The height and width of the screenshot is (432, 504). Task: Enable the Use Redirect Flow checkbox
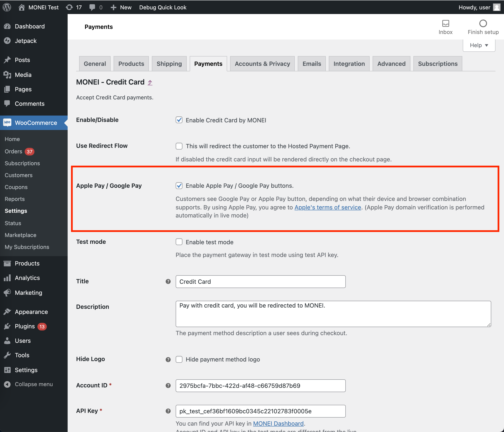179,146
